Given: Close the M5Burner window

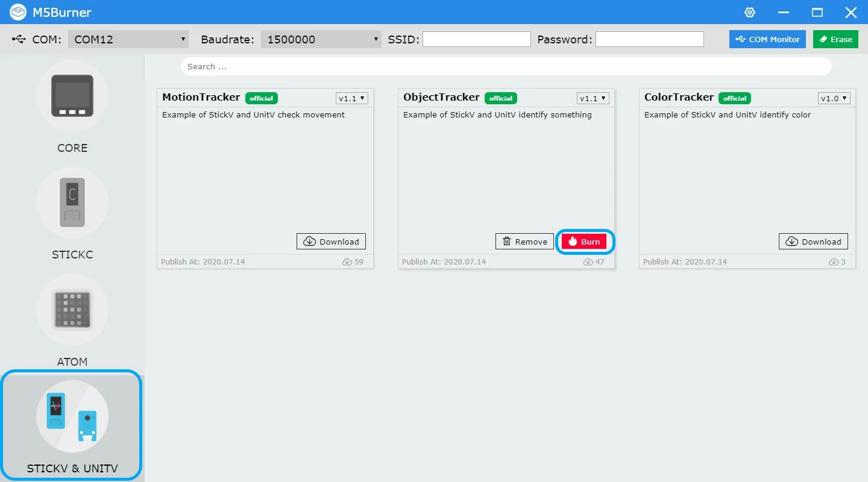Looking at the screenshot, I should tap(851, 12).
